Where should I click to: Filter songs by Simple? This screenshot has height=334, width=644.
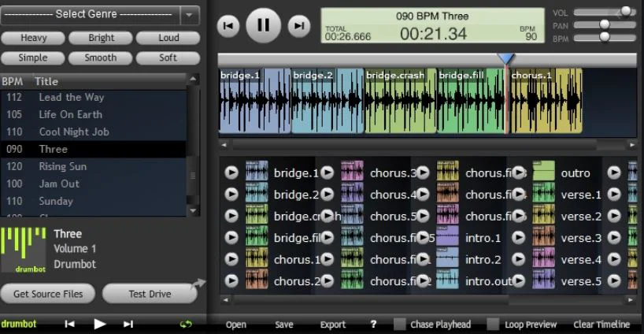[33, 58]
